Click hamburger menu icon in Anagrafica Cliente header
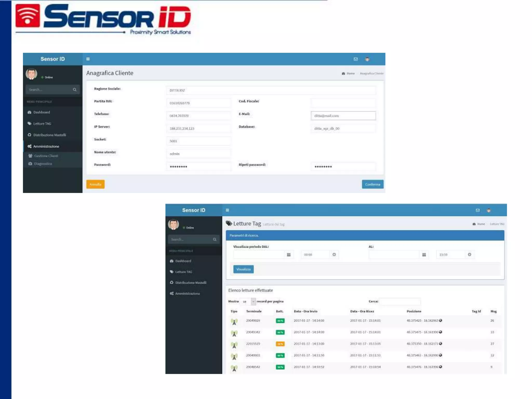The width and height of the screenshot is (532, 399). coord(88,59)
